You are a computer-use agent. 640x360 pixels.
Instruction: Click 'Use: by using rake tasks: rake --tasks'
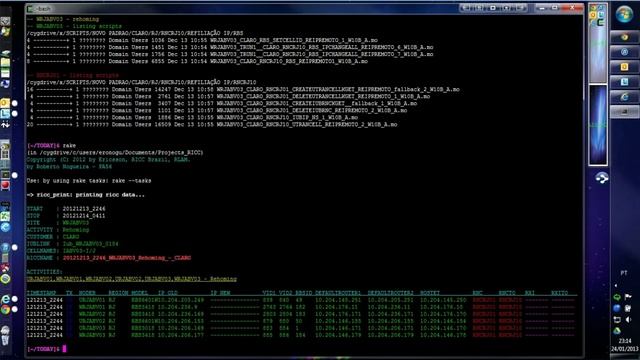click(x=89, y=180)
